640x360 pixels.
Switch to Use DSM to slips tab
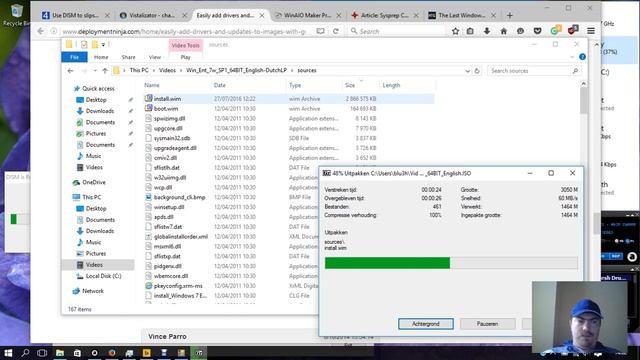coord(76,16)
